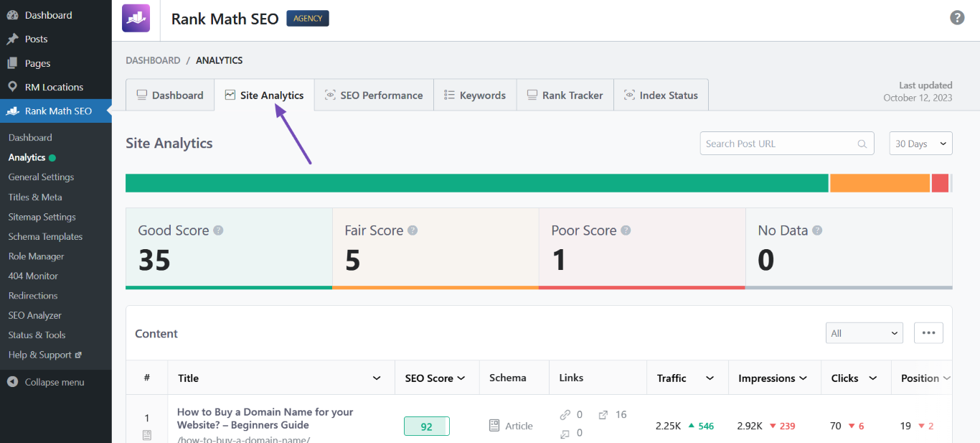The image size is (980, 443).
Task: Sort by Clicks column chevron
Action: pos(873,378)
